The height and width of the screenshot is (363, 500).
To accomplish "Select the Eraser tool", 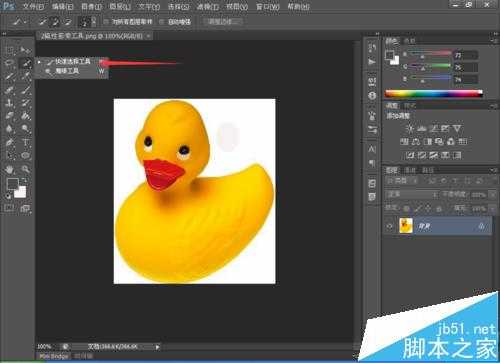I will click(9, 116).
